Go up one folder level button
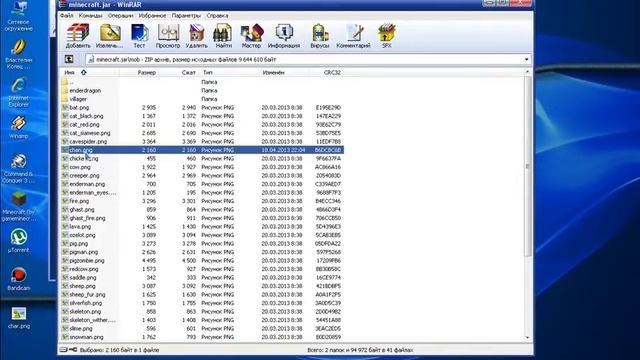640x360 pixels. 69,59
